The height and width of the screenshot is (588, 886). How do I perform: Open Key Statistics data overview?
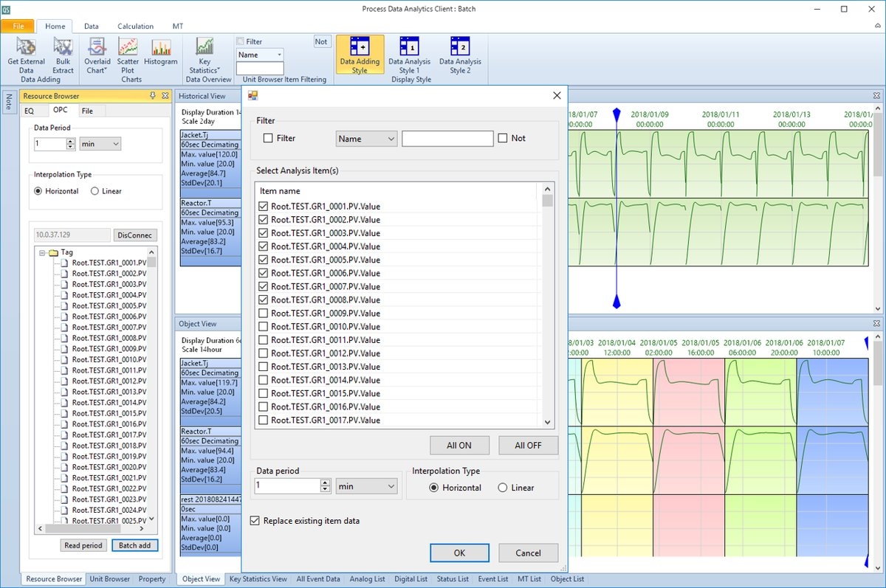point(205,56)
